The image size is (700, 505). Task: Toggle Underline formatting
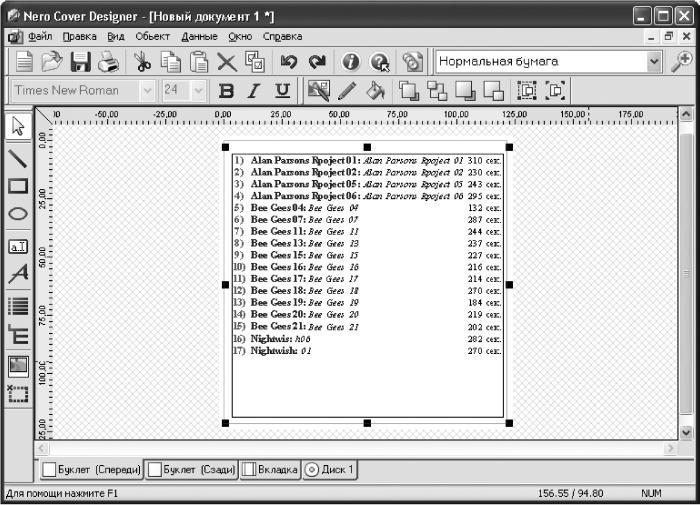(x=282, y=91)
